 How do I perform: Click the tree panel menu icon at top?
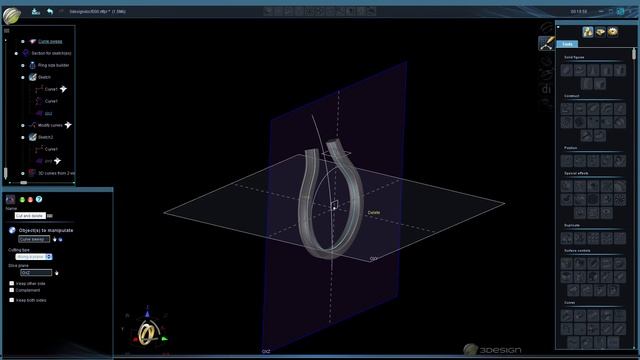tap(7, 31)
